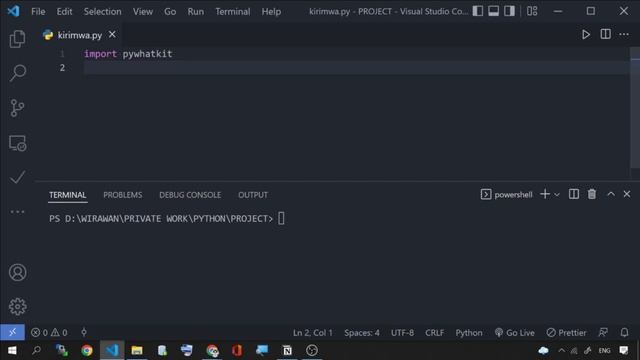Open feedback icon in status bar
The height and width of the screenshot is (360, 640).
coord(603,333)
